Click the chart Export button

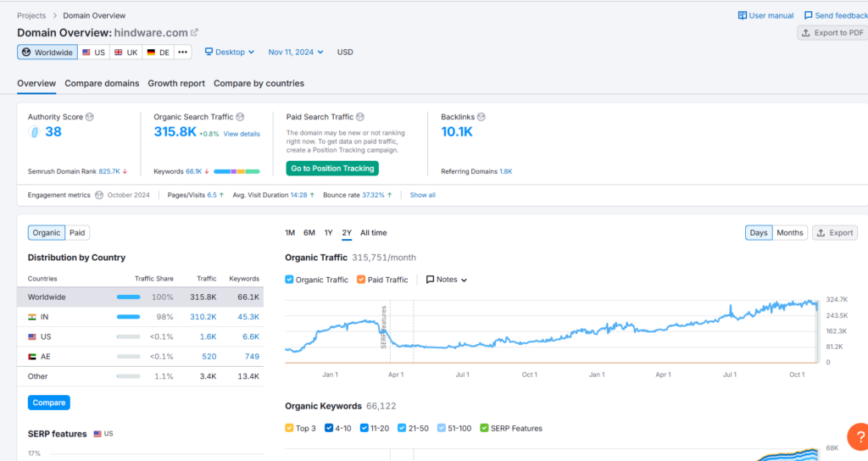[x=835, y=232]
